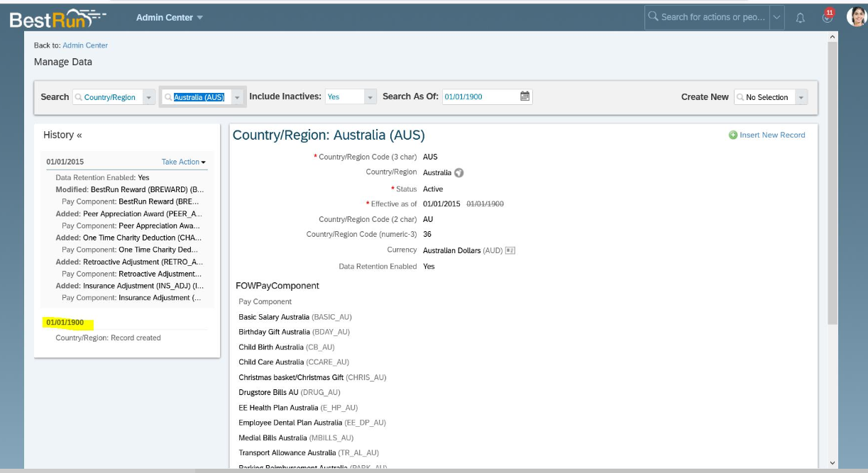Click the green Insert New Record plus icon
This screenshot has height=473, width=868.
tap(733, 135)
